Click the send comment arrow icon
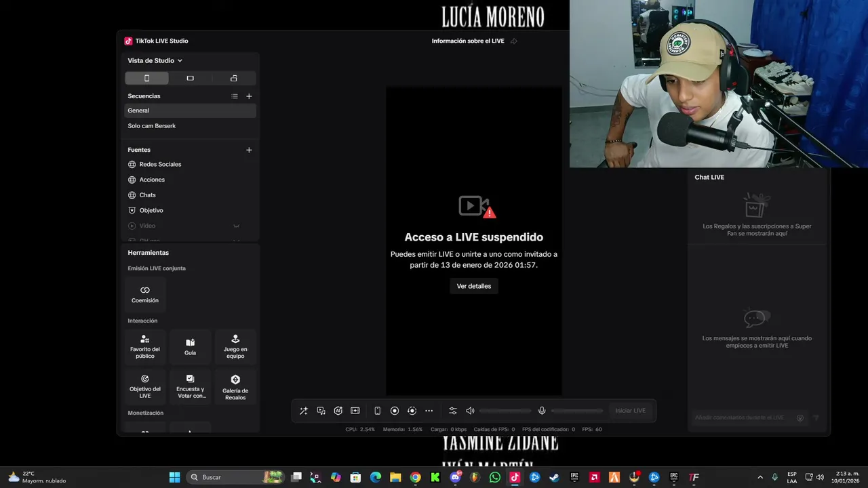Image resolution: width=868 pixels, height=488 pixels. (816, 418)
